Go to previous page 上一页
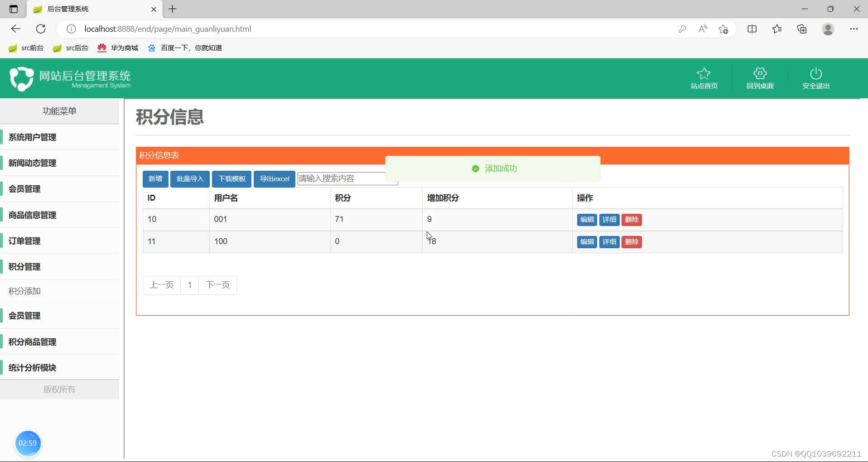This screenshot has height=462, width=868. [162, 285]
